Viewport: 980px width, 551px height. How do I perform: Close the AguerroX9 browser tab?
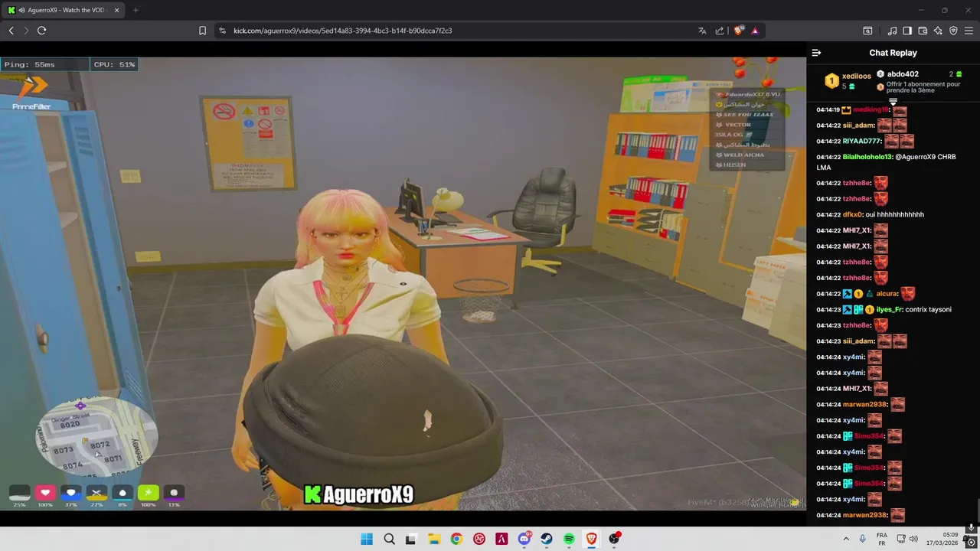click(116, 10)
